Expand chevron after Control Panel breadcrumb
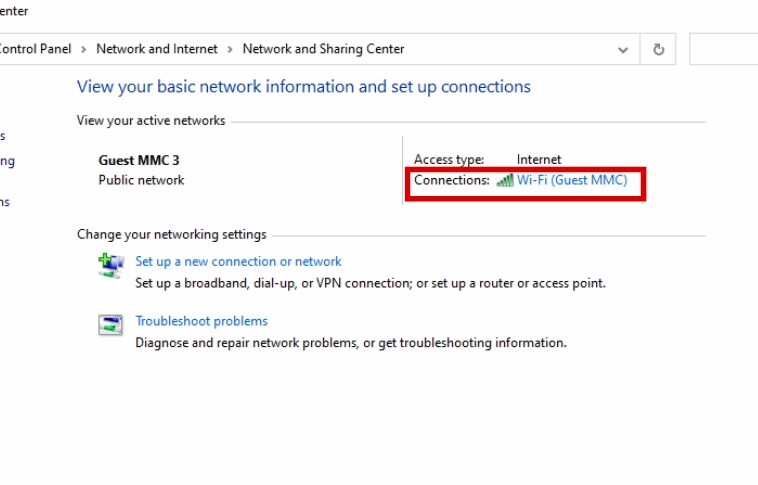This screenshot has height=485, width=758. point(84,49)
